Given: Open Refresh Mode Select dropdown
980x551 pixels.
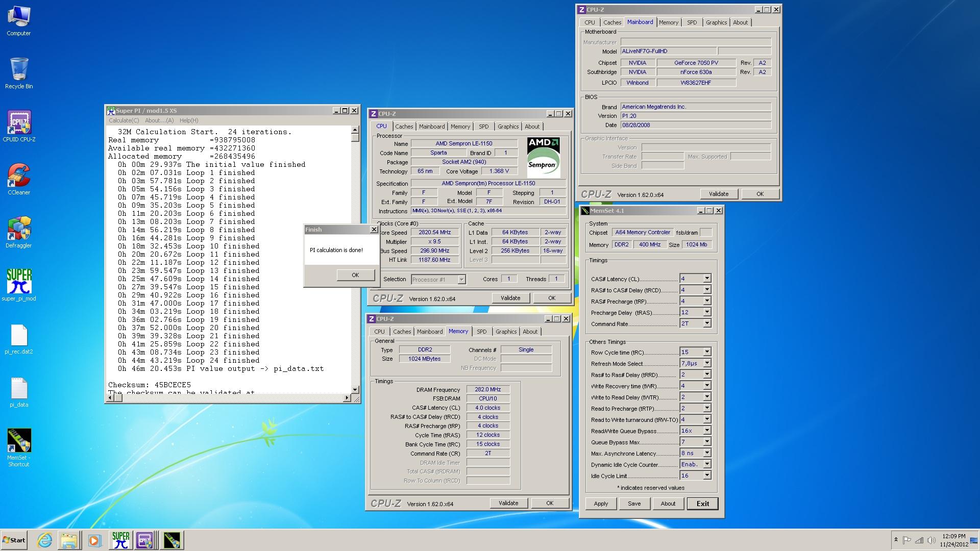Looking at the screenshot, I should tap(707, 363).
